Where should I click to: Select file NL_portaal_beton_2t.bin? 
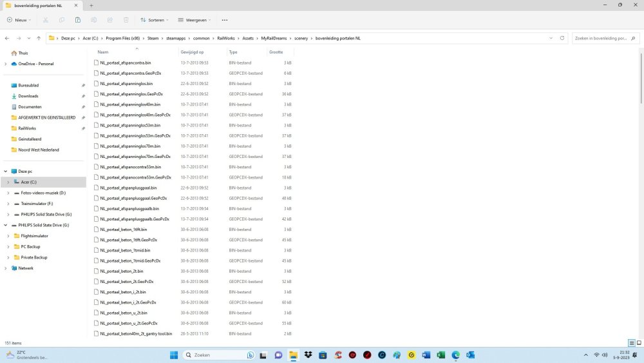click(121, 271)
